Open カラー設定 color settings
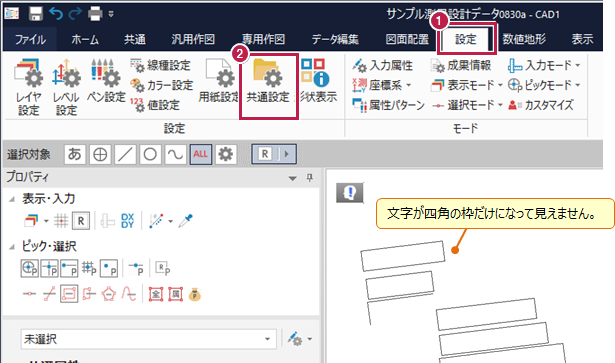The image size is (615, 363). 162,85
